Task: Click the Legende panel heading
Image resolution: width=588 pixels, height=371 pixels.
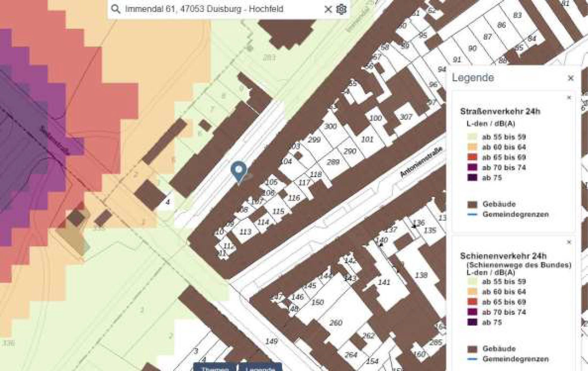Action: (473, 78)
